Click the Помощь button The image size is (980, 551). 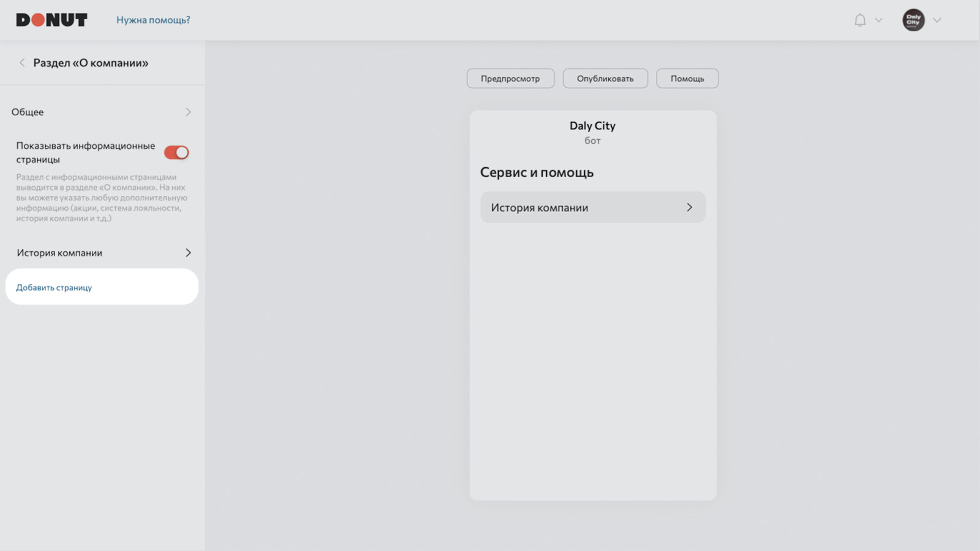[x=687, y=78]
